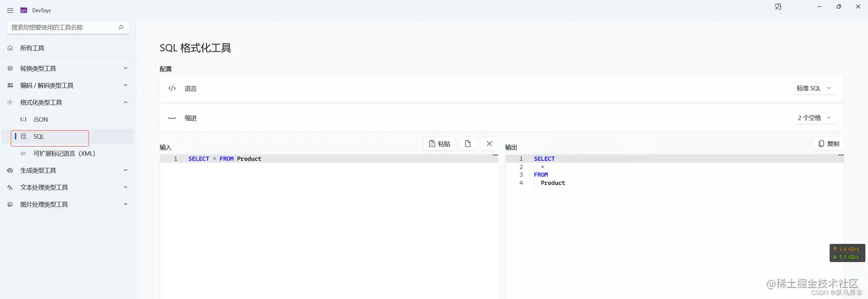Click the 语言 code-bracket icon
The width and height of the screenshot is (868, 299).
pos(172,89)
